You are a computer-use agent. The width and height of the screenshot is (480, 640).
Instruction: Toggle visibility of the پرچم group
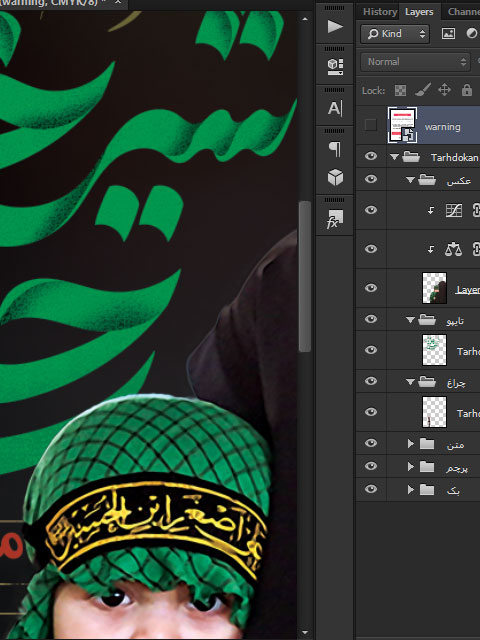click(x=371, y=466)
